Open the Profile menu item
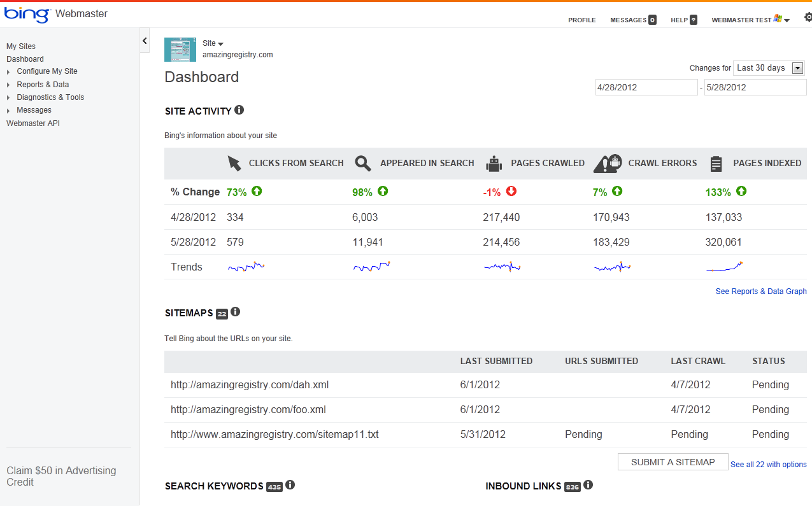Screen dimensions: 812x506 pyautogui.click(x=581, y=20)
